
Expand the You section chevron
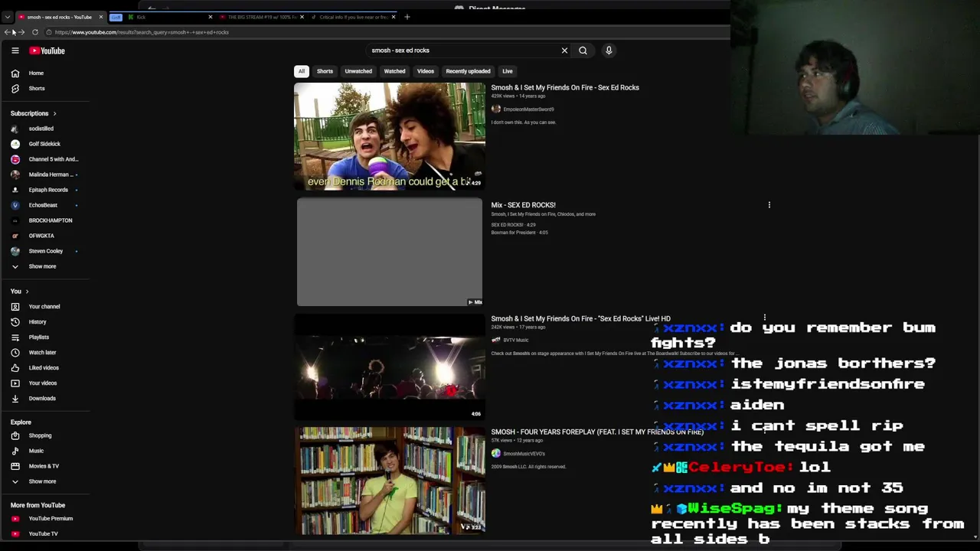click(27, 292)
